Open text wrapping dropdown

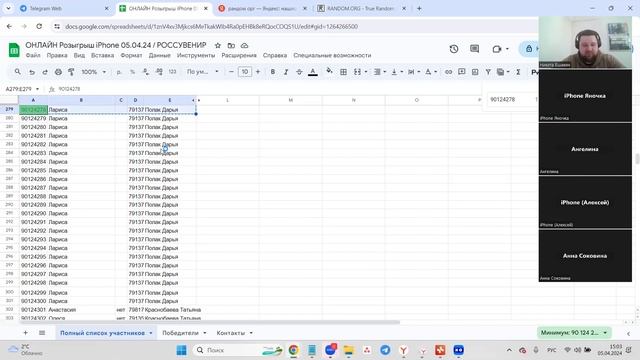pyautogui.click(x=413, y=72)
